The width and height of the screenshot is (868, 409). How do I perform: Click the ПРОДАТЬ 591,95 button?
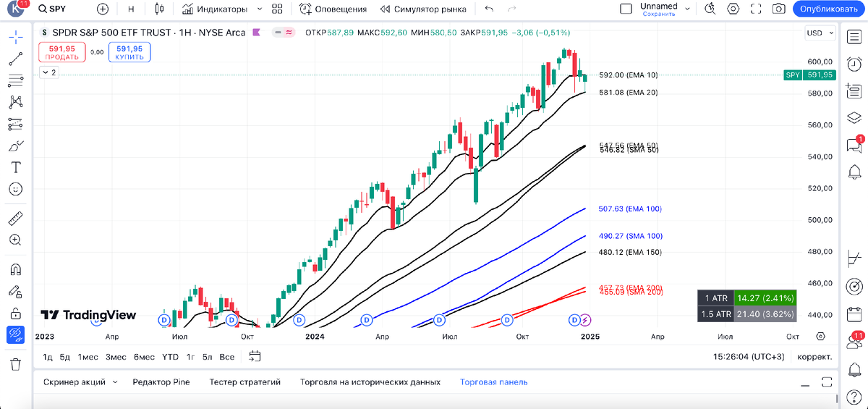(x=62, y=51)
